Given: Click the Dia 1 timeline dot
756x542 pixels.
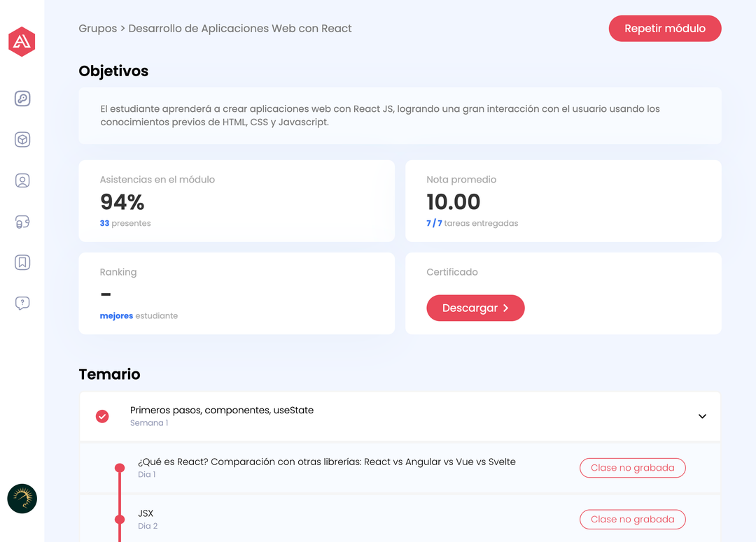Looking at the screenshot, I should point(120,468).
